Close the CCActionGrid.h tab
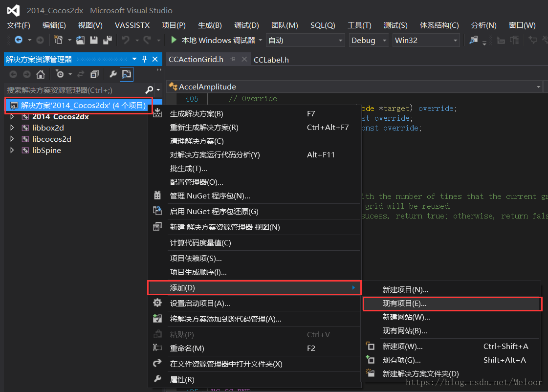This screenshot has width=548, height=392. coord(244,60)
